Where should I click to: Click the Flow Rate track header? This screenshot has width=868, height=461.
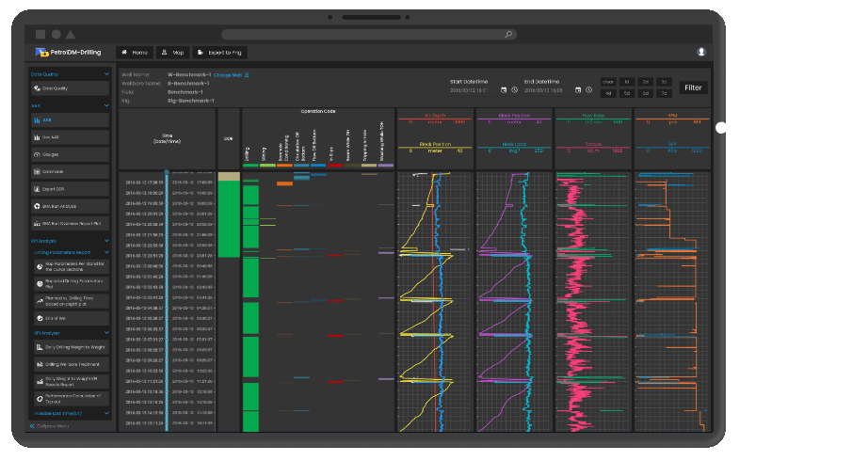(593, 119)
